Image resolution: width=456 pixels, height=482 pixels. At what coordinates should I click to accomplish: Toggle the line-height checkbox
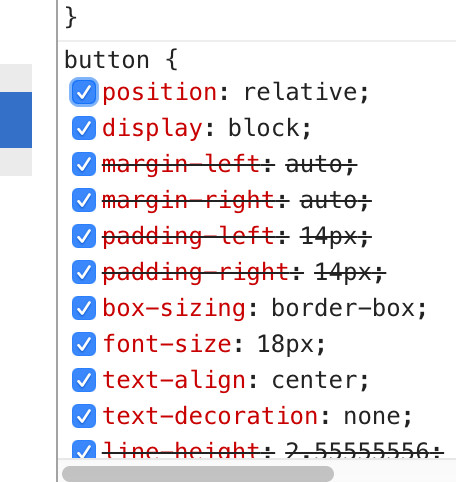tap(84, 449)
